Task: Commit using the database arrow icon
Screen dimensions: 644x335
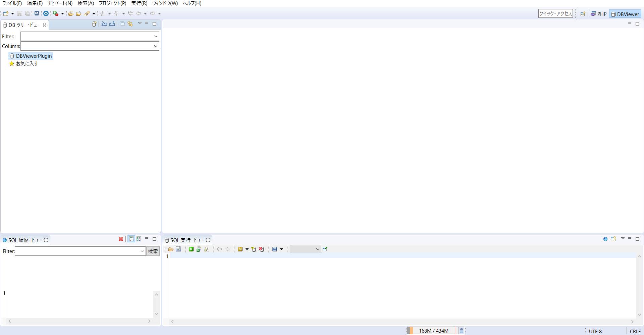Action: click(x=254, y=249)
